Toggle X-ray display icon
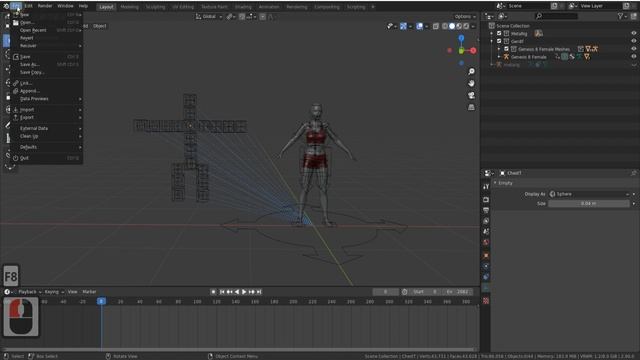640x360 pixels. coord(436,26)
